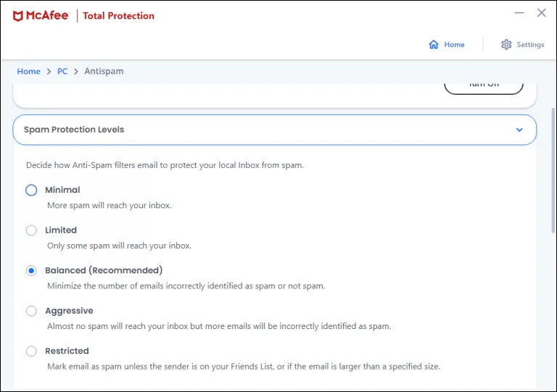Select the Minimal spam protection level

tap(31, 190)
